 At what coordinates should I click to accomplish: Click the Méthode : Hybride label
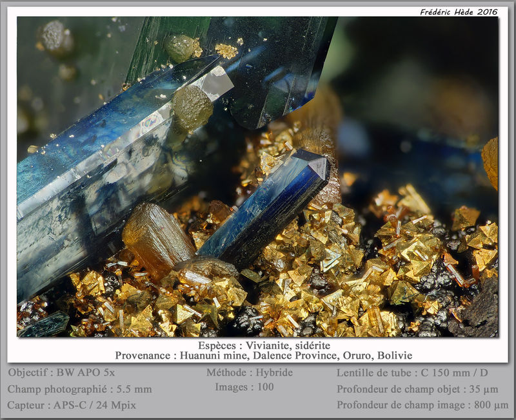(x=250, y=372)
